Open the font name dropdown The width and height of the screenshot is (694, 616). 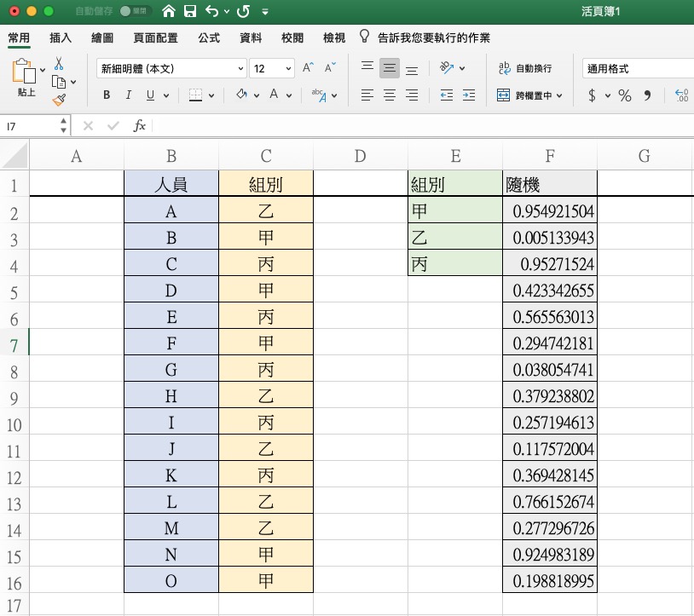(x=240, y=69)
